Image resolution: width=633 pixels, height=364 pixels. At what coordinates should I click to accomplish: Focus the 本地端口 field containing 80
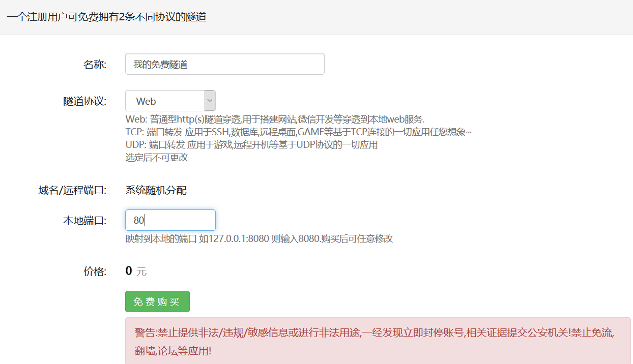(170, 220)
